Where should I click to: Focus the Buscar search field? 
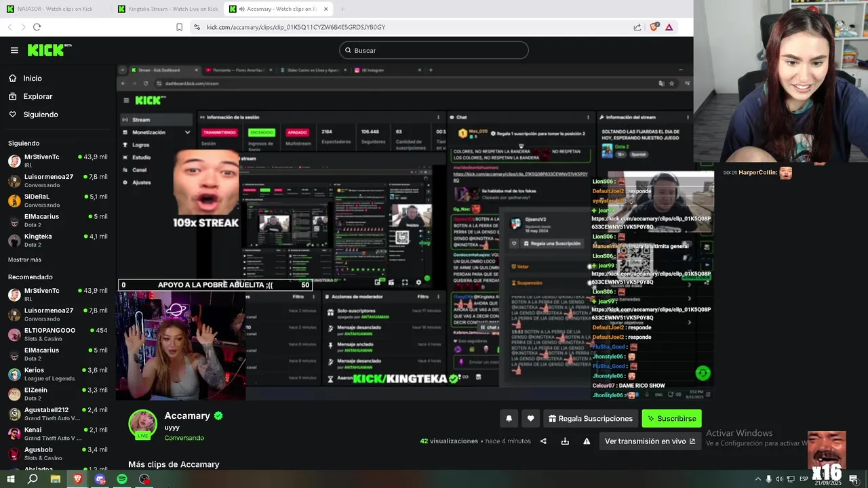pos(434,50)
